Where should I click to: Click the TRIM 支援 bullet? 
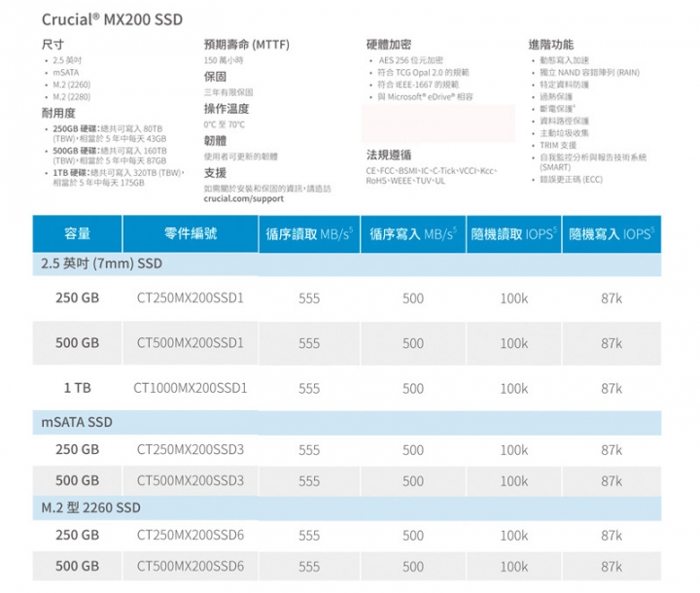(x=558, y=146)
